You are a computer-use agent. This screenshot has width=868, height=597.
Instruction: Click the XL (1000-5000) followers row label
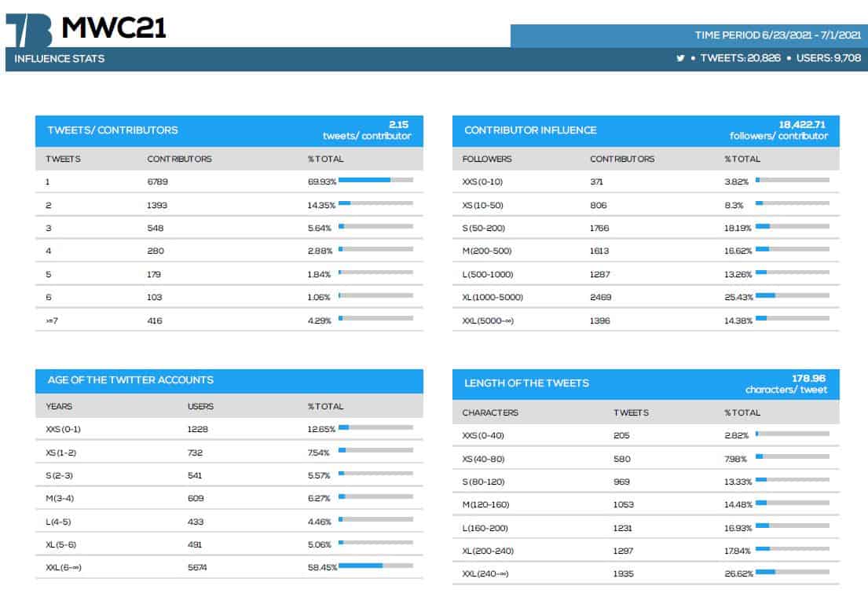tap(492, 298)
